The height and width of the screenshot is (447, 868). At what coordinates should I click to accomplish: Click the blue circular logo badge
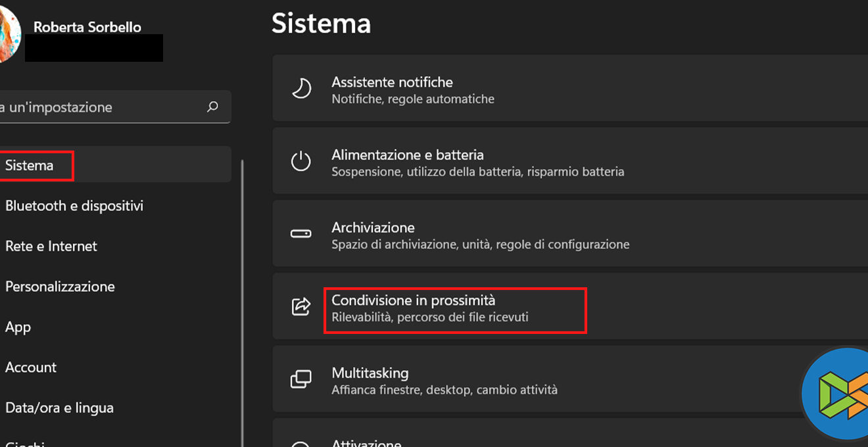836,394
